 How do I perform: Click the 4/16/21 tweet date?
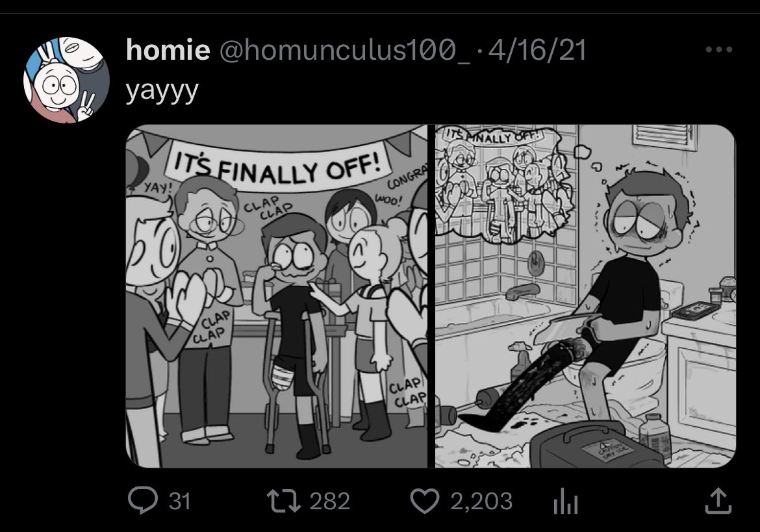tap(537, 51)
